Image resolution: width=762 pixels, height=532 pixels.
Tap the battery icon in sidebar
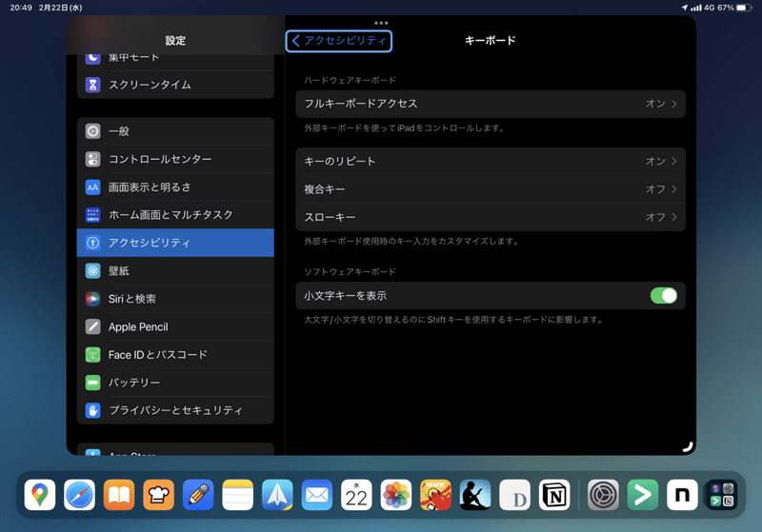(92, 383)
